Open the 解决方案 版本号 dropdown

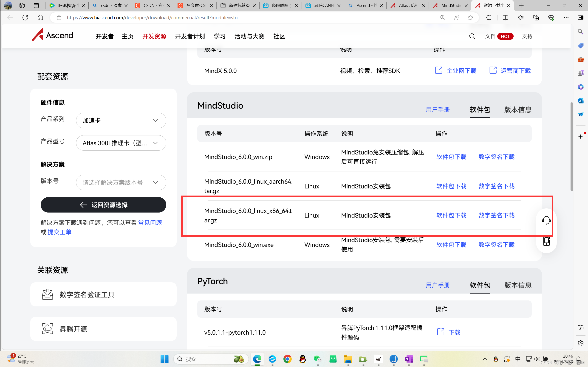[x=121, y=182]
